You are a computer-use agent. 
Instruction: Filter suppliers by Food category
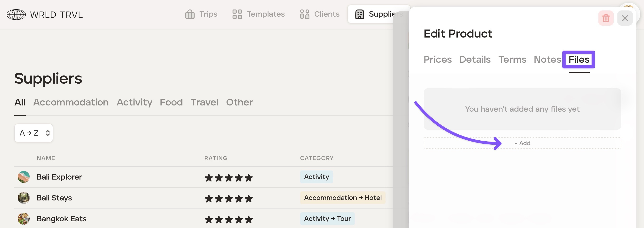coord(171,102)
